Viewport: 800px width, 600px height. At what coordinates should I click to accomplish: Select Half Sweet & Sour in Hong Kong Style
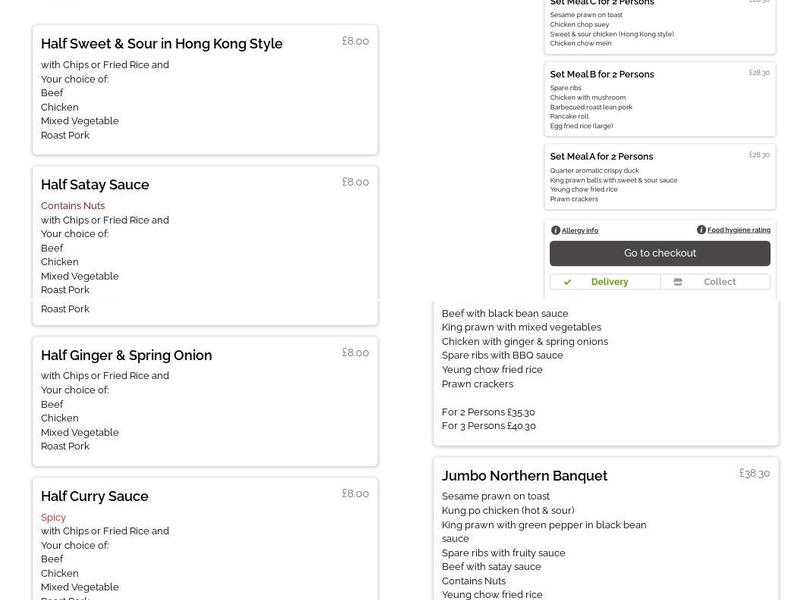tap(163, 43)
